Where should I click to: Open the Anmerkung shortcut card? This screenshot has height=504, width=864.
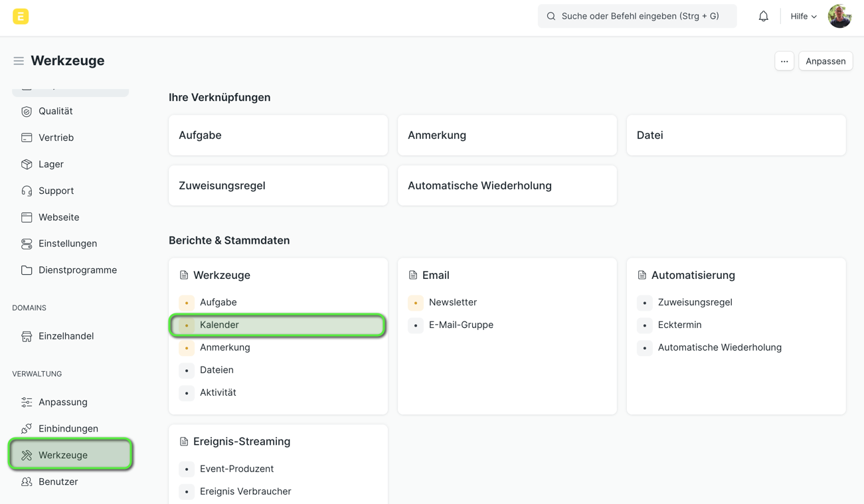point(507,135)
